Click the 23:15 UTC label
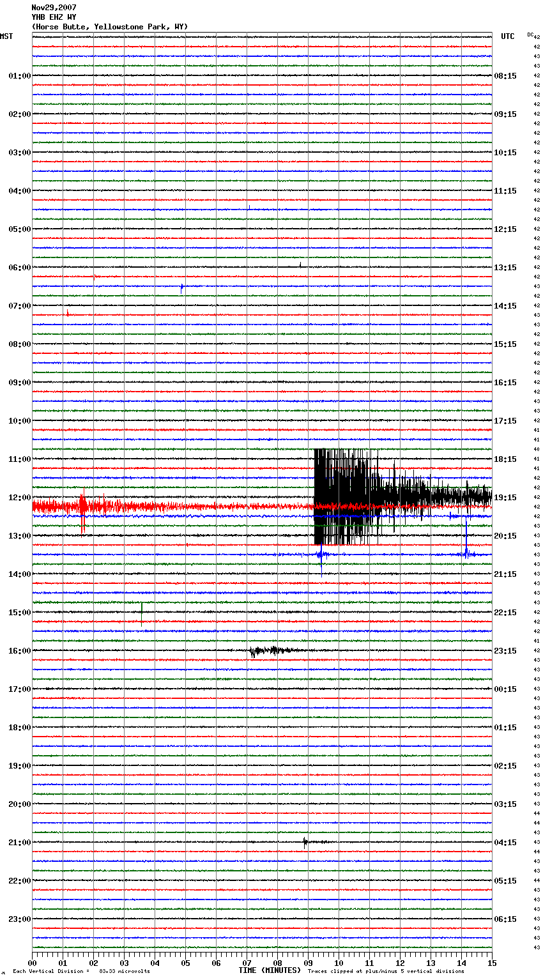The height and width of the screenshot is (980, 543). [x=505, y=651]
